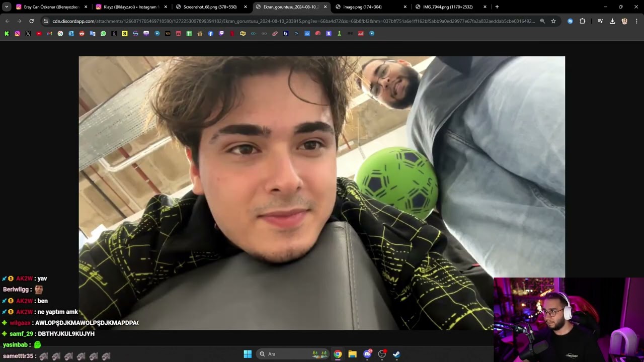The height and width of the screenshot is (362, 644).
Task: Close the Klayz Instagram tab
Action: coord(166,7)
